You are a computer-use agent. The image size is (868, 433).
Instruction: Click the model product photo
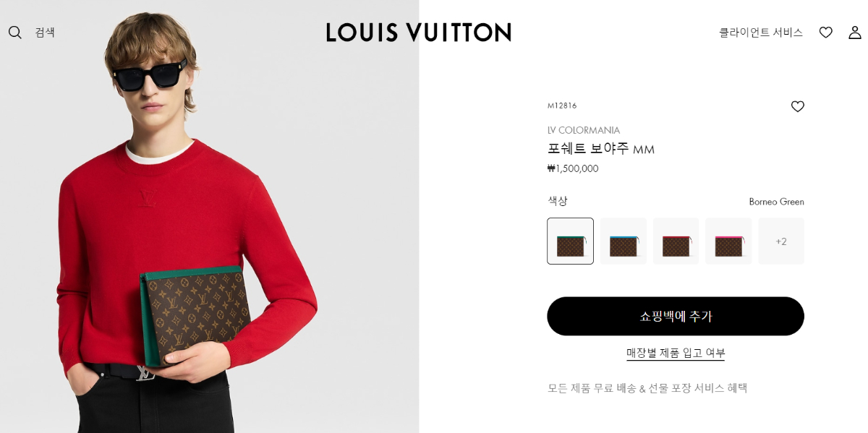209,217
